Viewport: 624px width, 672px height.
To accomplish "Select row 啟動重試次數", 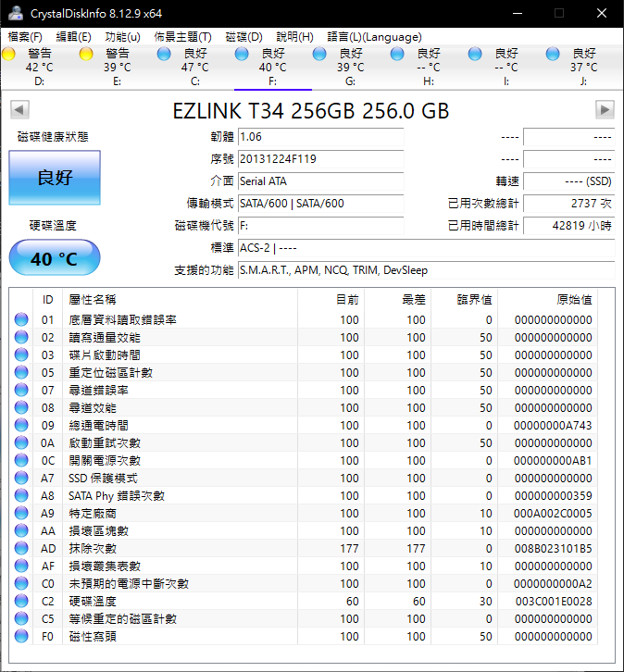I will (304, 442).
